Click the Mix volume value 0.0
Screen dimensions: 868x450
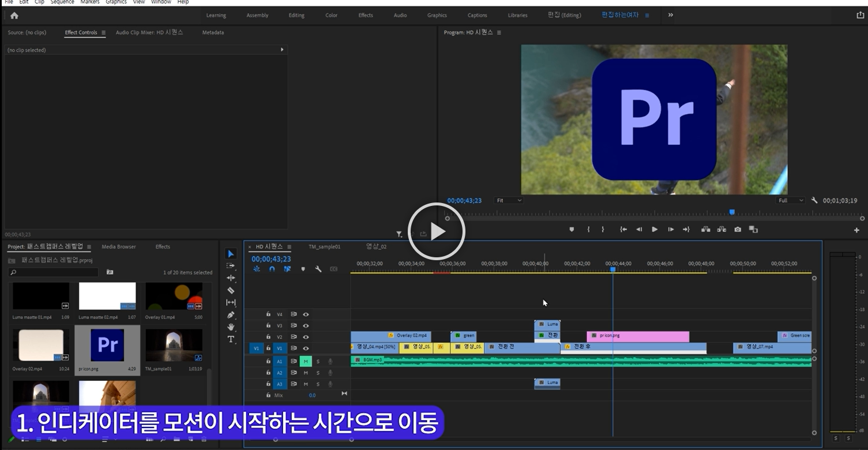point(312,396)
